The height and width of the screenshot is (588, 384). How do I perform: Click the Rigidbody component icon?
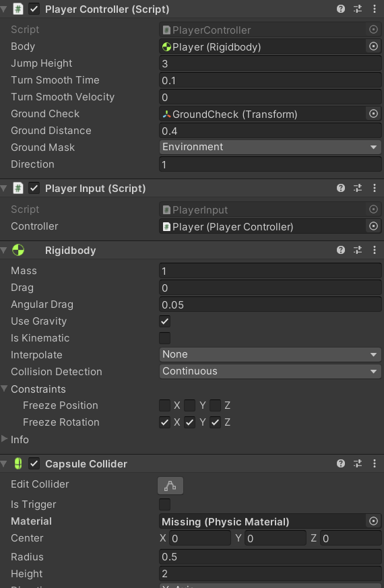tap(18, 250)
